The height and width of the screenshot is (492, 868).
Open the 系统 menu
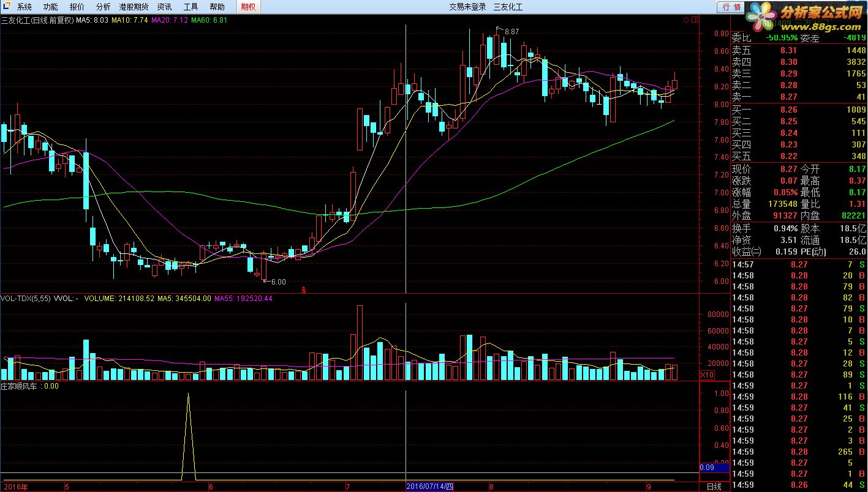point(25,7)
